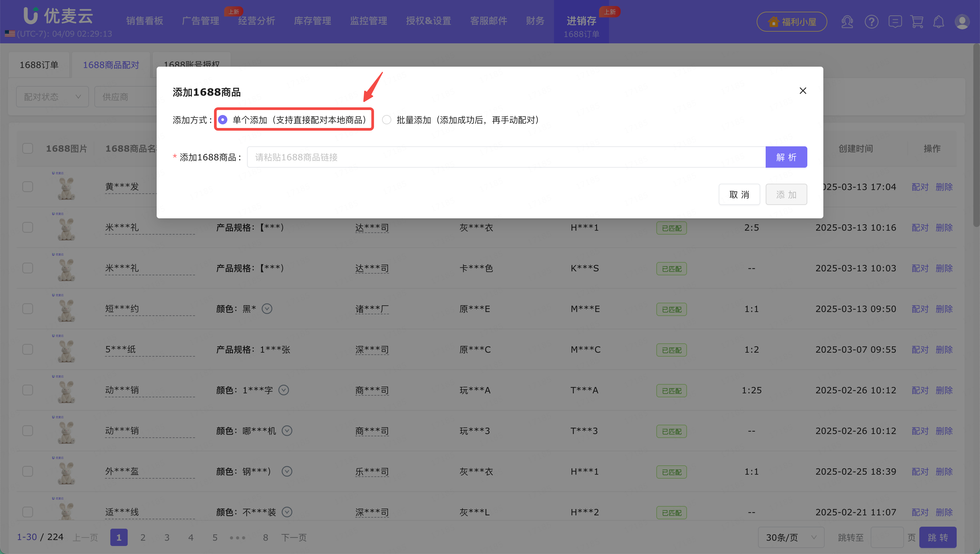Open the user avatar profile icon
Viewport: 980px width, 554px height.
tap(962, 22)
